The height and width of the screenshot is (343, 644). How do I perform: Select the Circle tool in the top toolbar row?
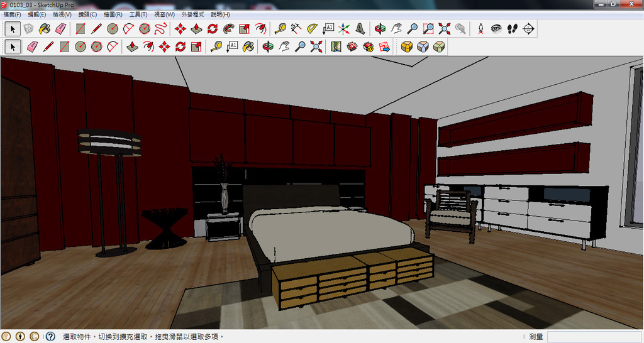(x=113, y=29)
